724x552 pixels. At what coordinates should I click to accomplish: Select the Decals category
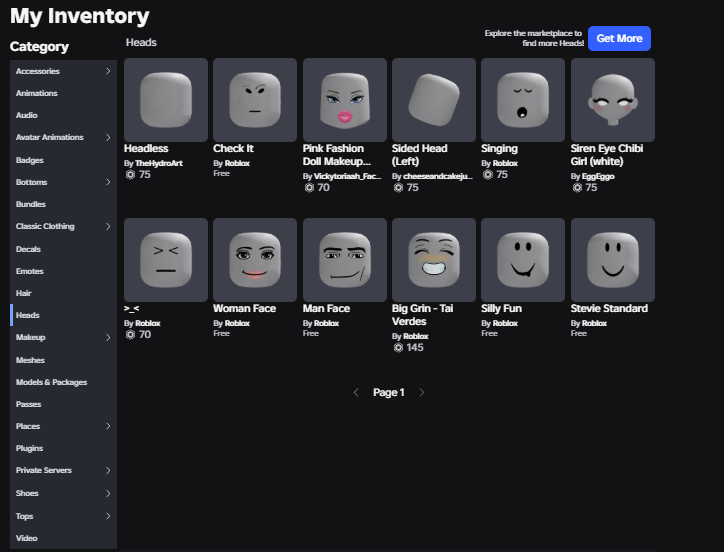click(x=63, y=249)
